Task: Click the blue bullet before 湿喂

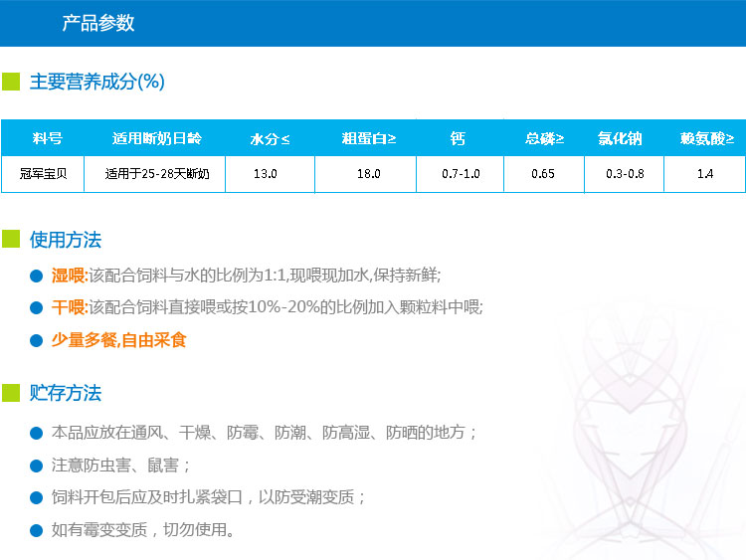Action: coord(37,276)
